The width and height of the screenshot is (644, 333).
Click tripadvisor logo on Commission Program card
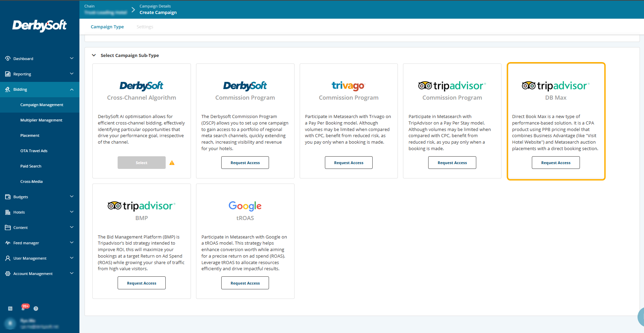pos(452,86)
